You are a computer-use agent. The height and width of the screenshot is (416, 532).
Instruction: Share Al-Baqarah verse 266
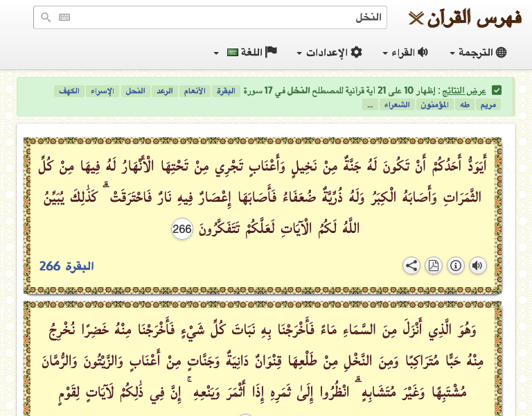pos(411,266)
